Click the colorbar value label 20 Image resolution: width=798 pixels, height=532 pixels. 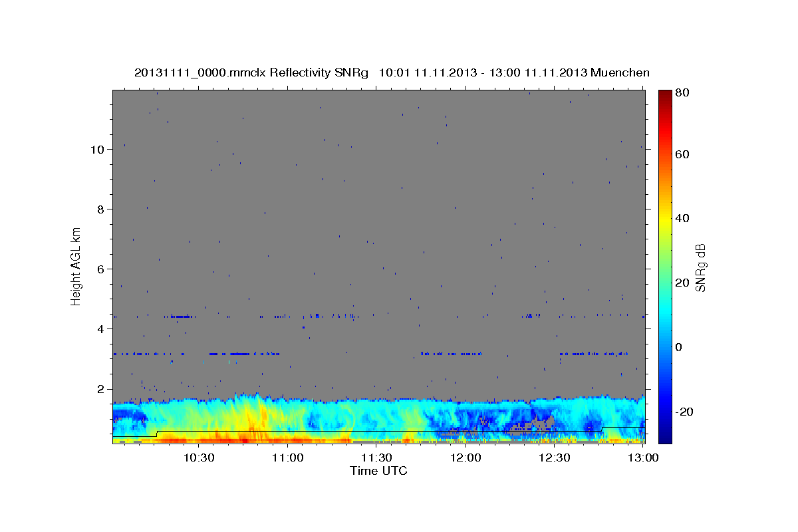[682, 283]
